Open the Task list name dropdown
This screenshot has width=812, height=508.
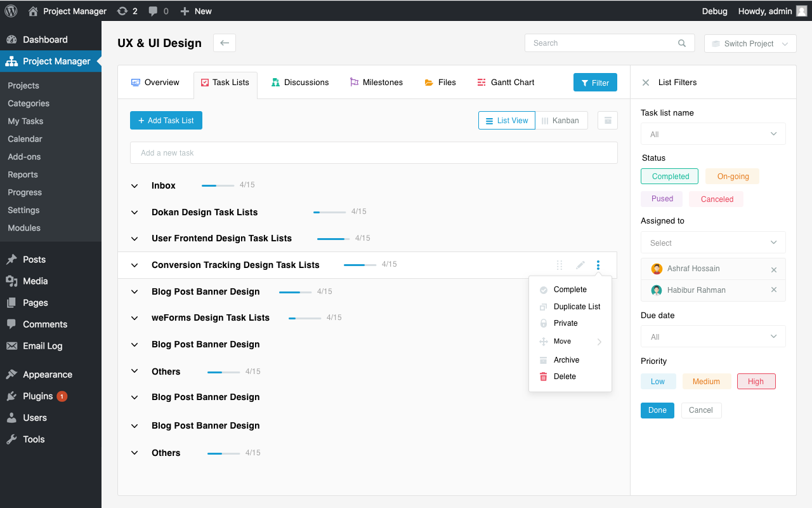(712, 133)
